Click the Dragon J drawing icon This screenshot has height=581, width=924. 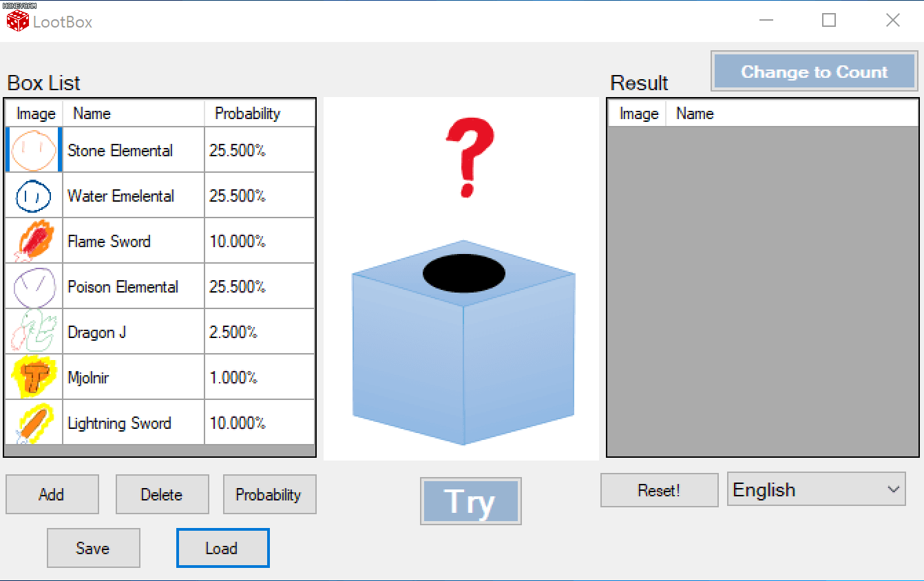pyautogui.click(x=33, y=331)
